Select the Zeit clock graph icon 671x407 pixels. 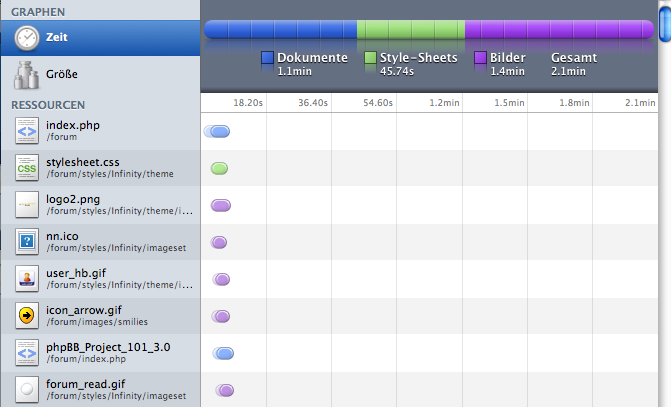tap(27, 38)
